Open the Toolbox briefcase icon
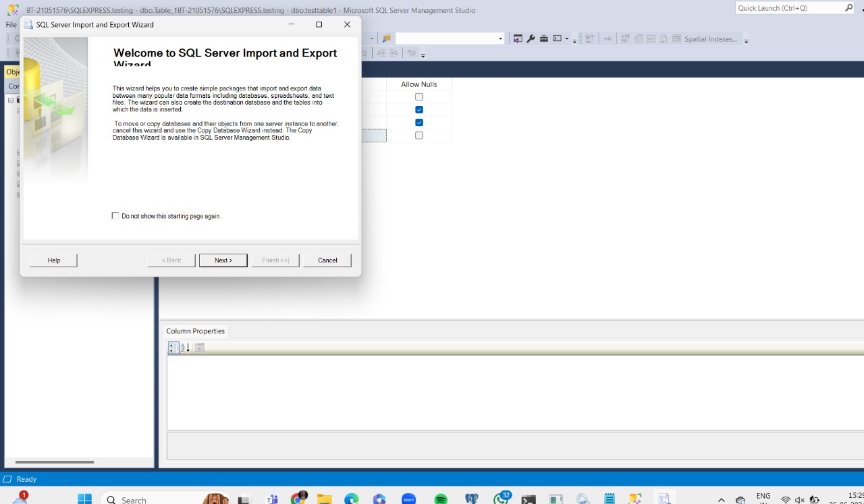The image size is (864, 504). (544, 38)
